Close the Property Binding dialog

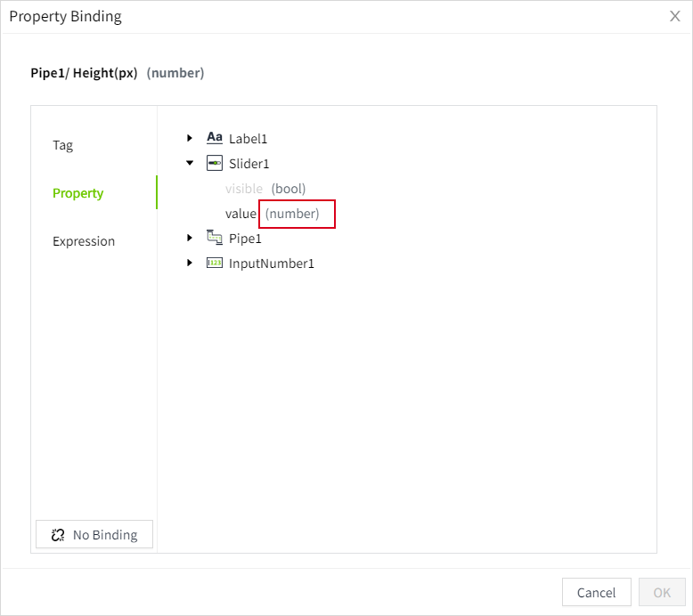[675, 16]
